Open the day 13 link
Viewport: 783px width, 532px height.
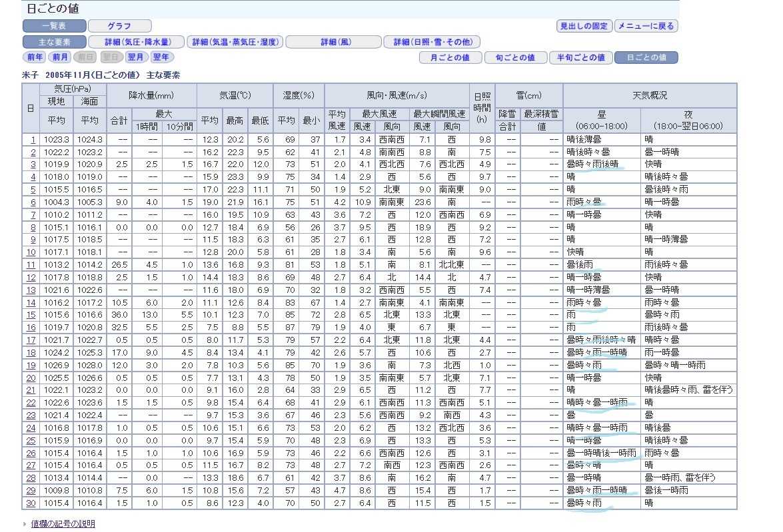tap(31, 290)
